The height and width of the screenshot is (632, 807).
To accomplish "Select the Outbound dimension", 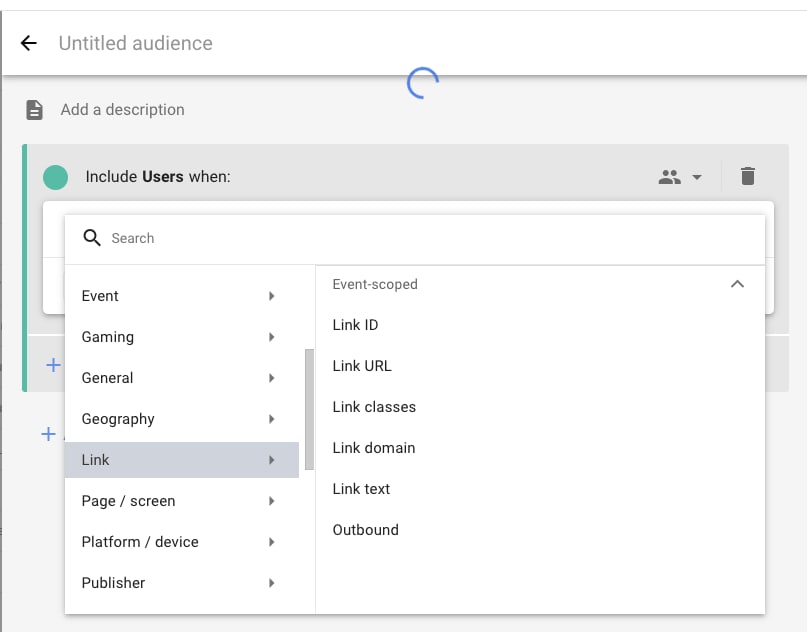I will [x=365, y=530].
